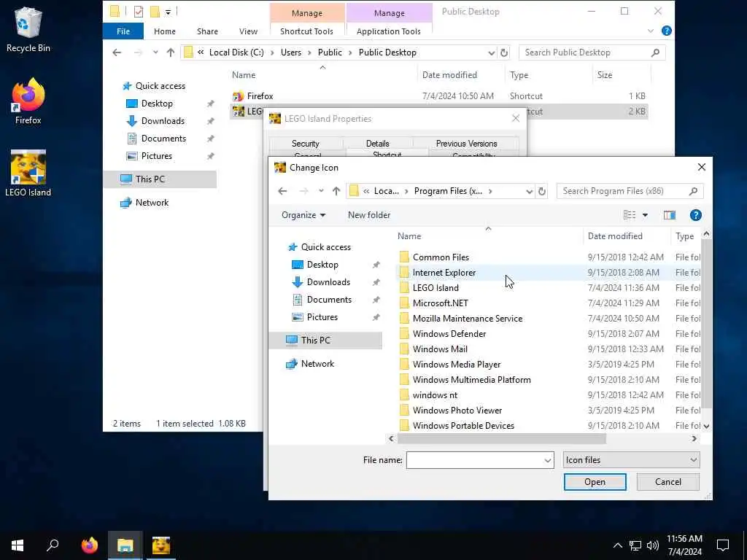This screenshot has height=560, width=747.
Task: Open the Customize Quick Access Toolbar arrow
Action: pos(169,12)
